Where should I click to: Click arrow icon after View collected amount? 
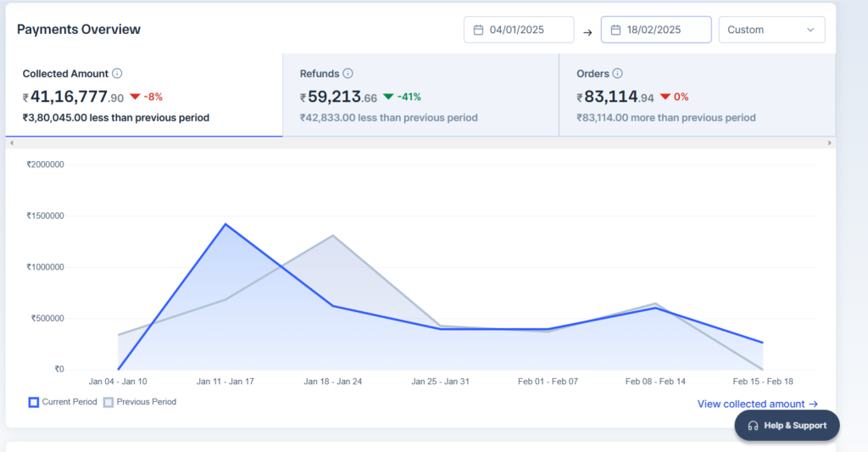click(814, 405)
